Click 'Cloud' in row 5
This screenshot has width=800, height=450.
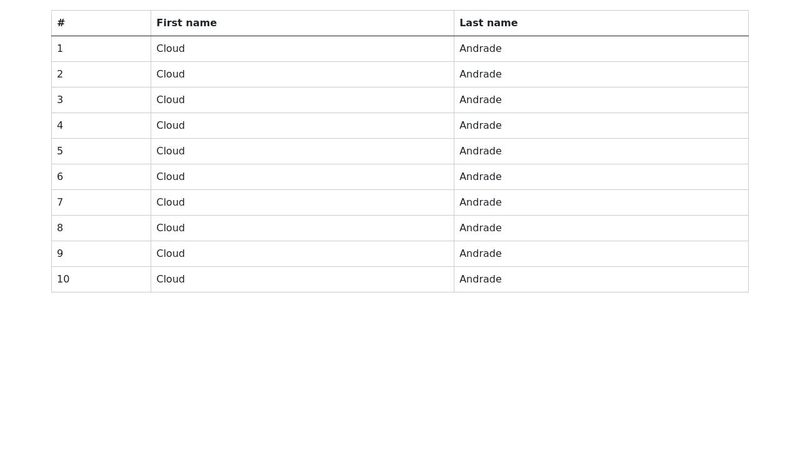(x=170, y=151)
